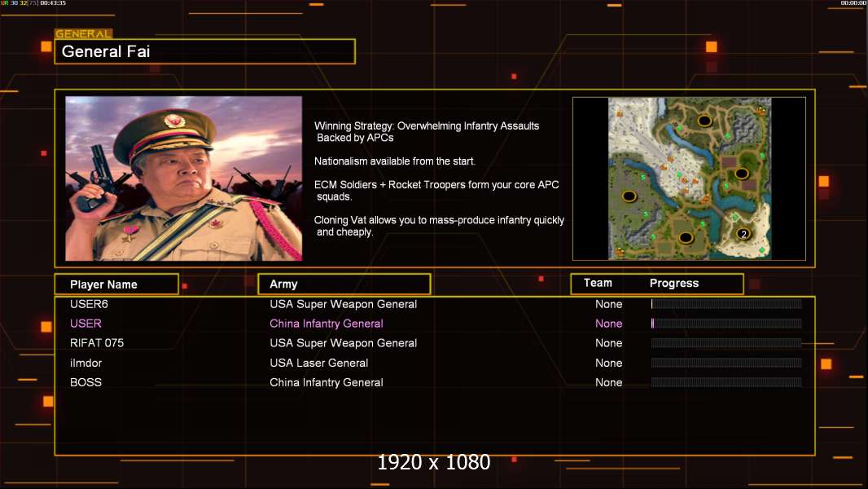Click ilmdor's USA Laser General army
The width and height of the screenshot is (868, 489).
319,363
